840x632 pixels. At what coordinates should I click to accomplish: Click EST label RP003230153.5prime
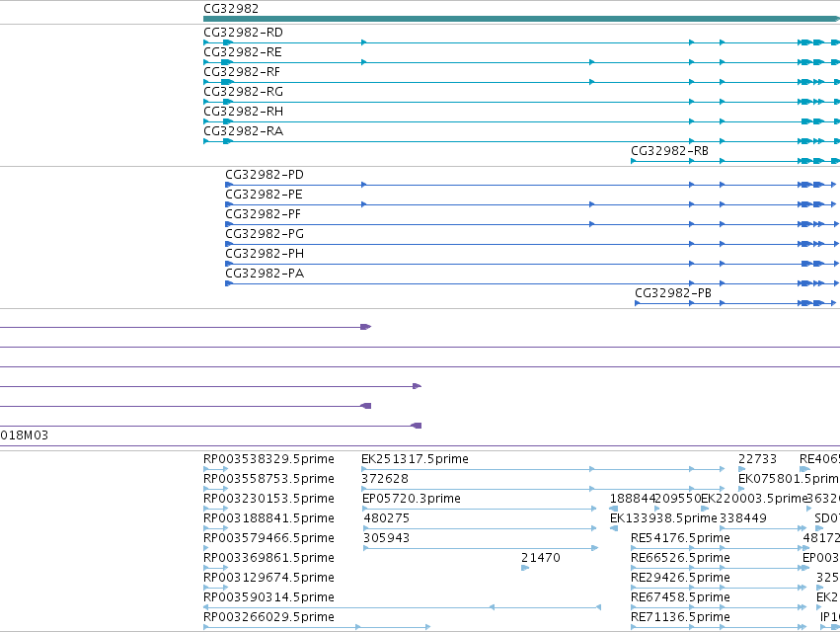point(268,499)
